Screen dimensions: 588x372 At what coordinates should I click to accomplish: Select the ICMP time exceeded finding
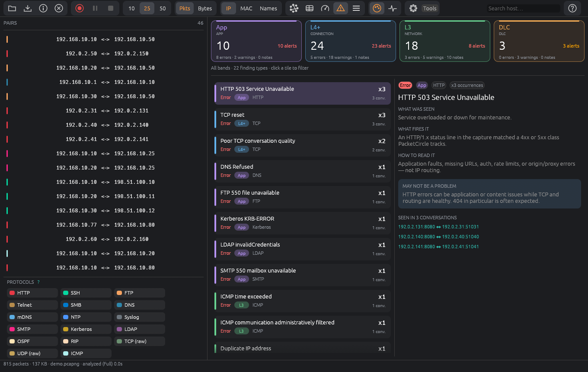click(303, 301)
